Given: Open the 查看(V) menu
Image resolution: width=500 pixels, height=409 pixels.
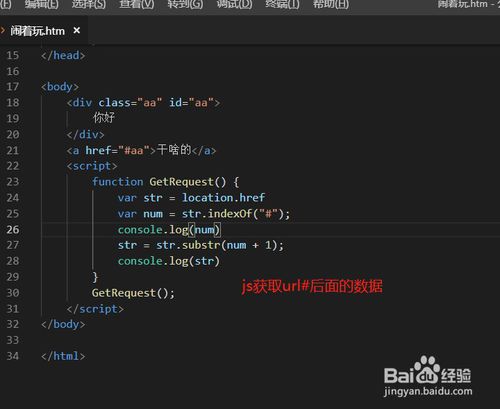Looking at the screenshot, I should click(137, 4).
